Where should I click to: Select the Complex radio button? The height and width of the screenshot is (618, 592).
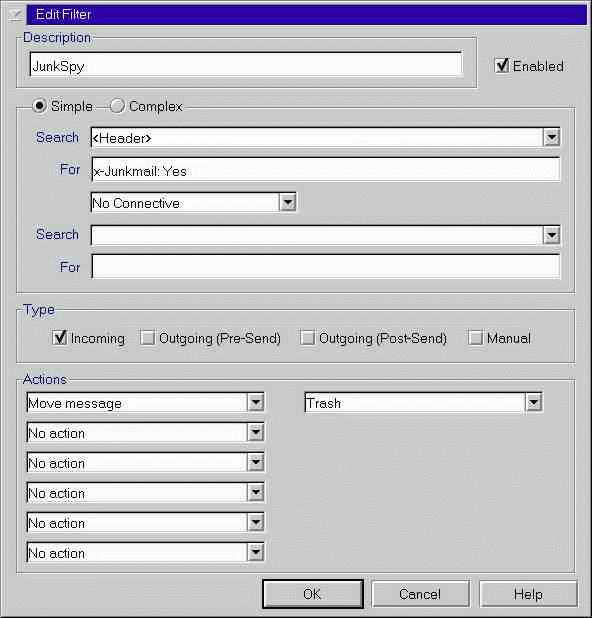117,106
